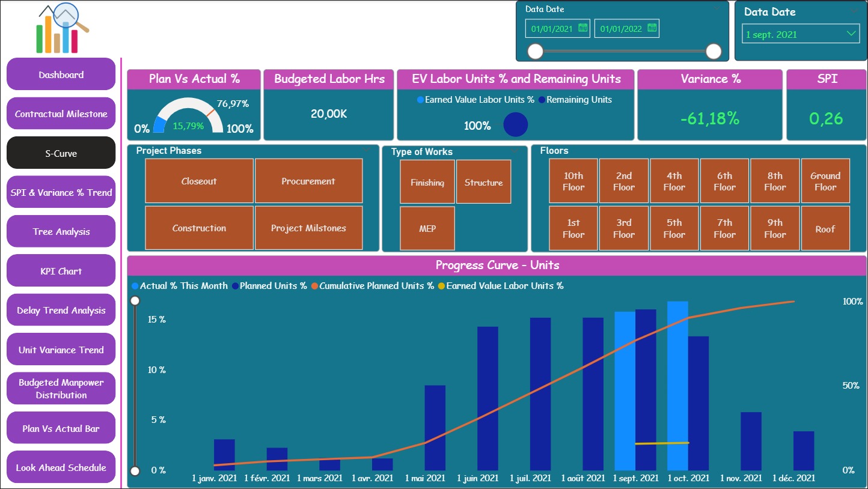Click the bottom handle of chart zoom slider
Viewport: 868px width, 489px height.
tap(135, 470)
